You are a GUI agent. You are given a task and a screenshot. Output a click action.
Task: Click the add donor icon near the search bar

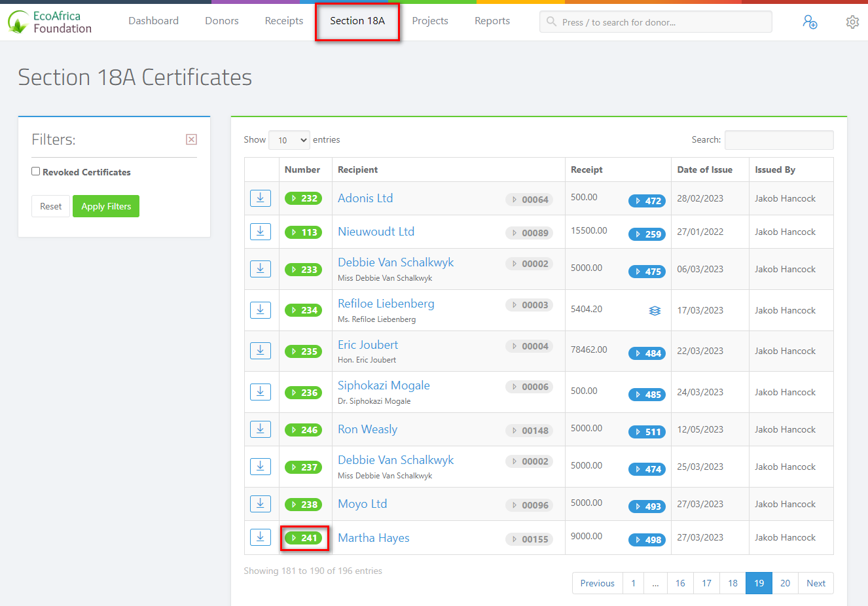(810, 22)
